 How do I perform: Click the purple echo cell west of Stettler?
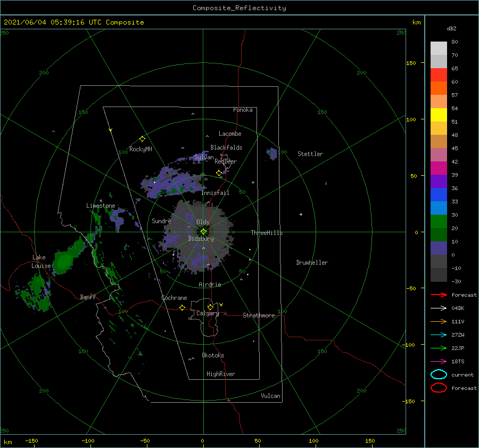272,153
